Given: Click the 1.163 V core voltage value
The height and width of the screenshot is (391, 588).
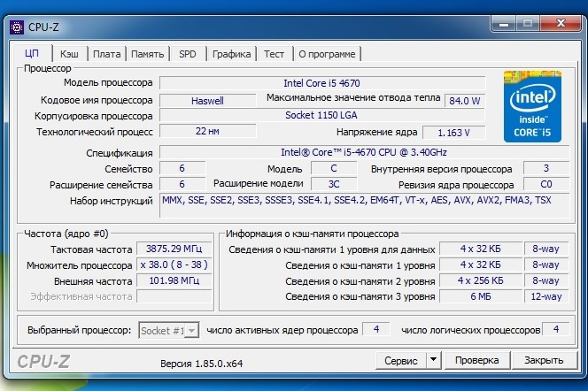Looking at the screenshot, I should click(453, 133).
